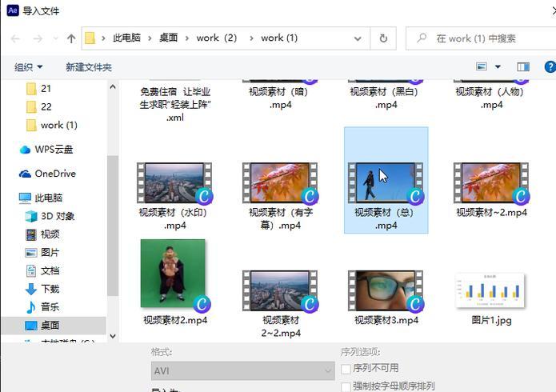This screenshot has height=392, width=556.
Task: Open work (1) folder in the sidebar
Action: (x=52, y=125)
